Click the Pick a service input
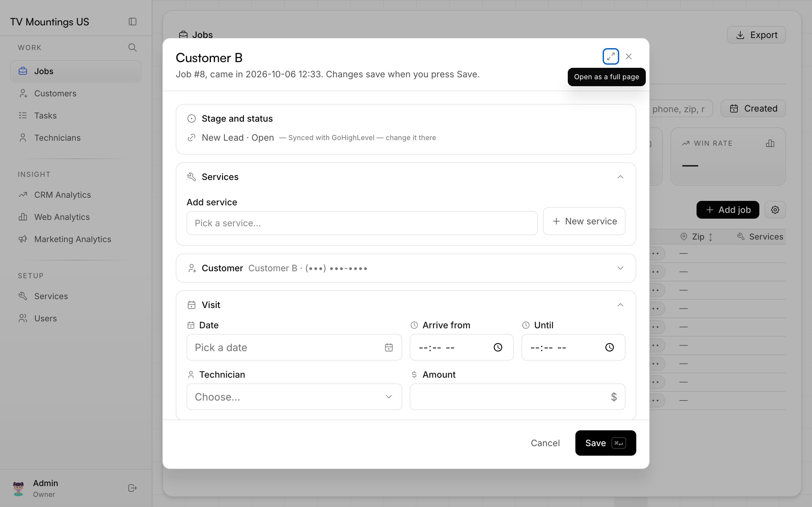 pyautogui.click(x=362, y=223)
